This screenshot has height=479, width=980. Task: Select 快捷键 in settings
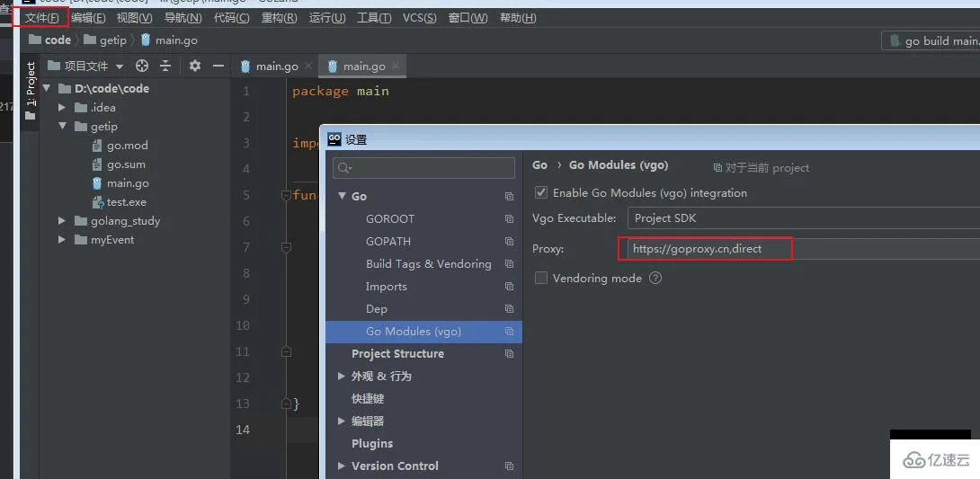368,398
